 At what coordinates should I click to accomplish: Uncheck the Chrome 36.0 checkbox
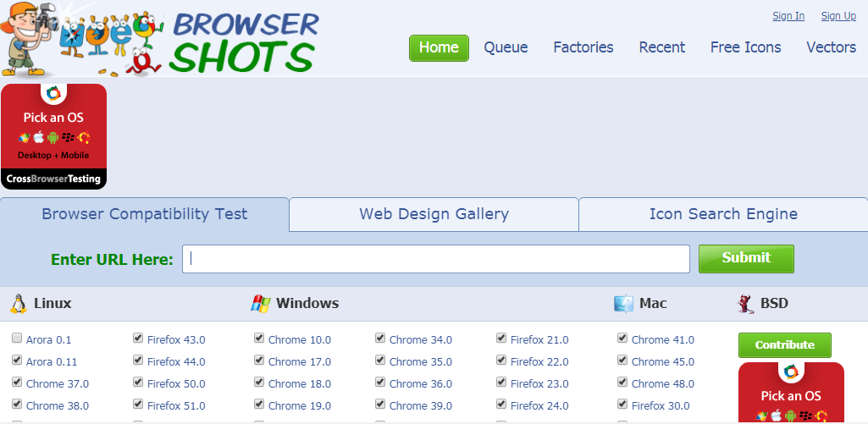pyautogui.click(x=379, y=382)
